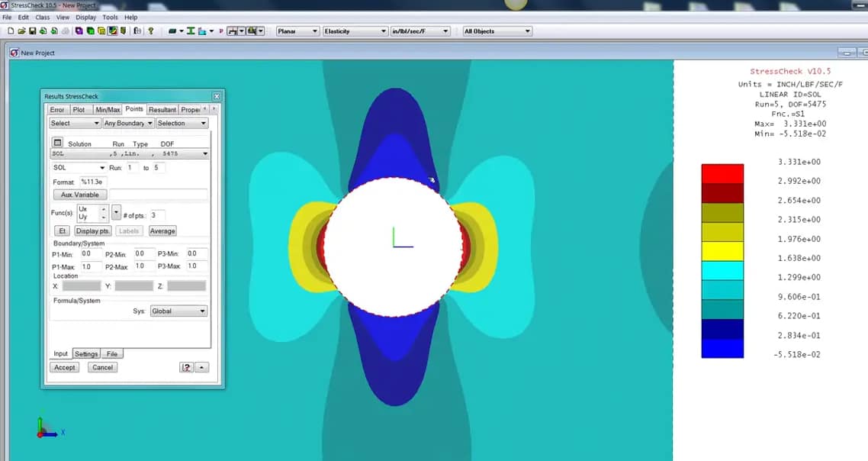
Task: Click the purple model toolbar icon
Action: click(79, 31)
